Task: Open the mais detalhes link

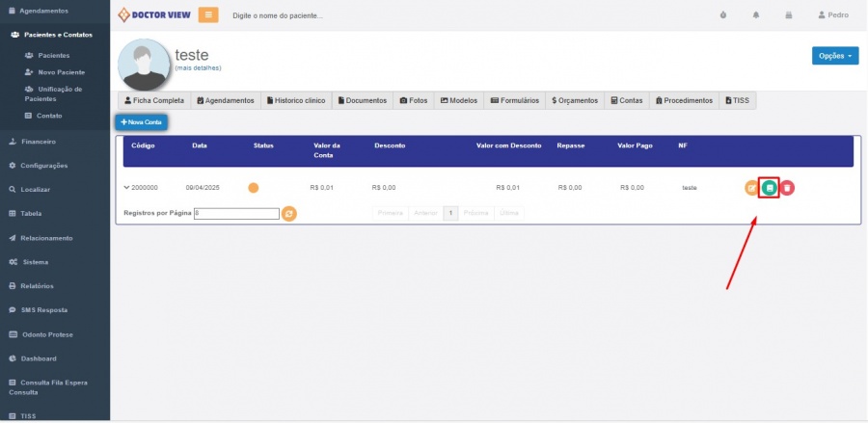Action: [x=198, y=68]
